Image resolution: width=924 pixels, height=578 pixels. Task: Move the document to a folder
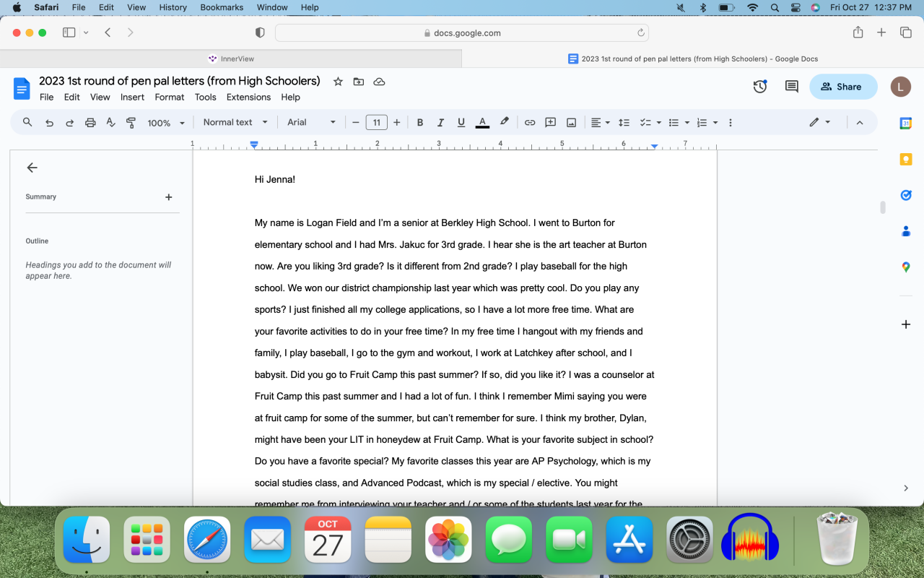[359, 82]
